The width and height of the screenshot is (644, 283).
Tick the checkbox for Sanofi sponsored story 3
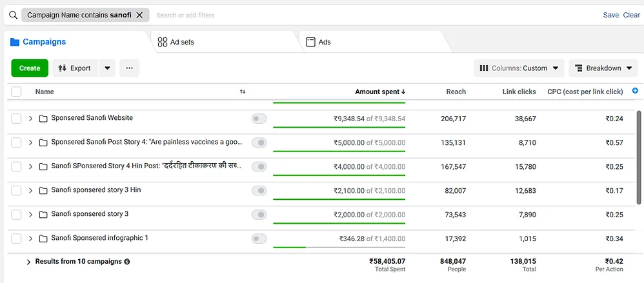point(17,214)
